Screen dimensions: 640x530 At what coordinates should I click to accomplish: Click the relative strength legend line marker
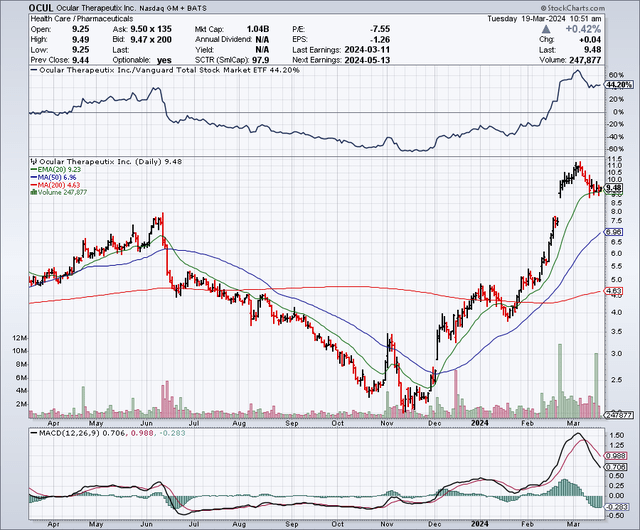click(x=34, y=73)
